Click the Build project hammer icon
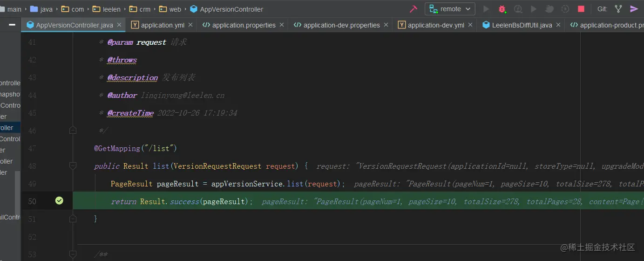 click(x=413, y=9)
